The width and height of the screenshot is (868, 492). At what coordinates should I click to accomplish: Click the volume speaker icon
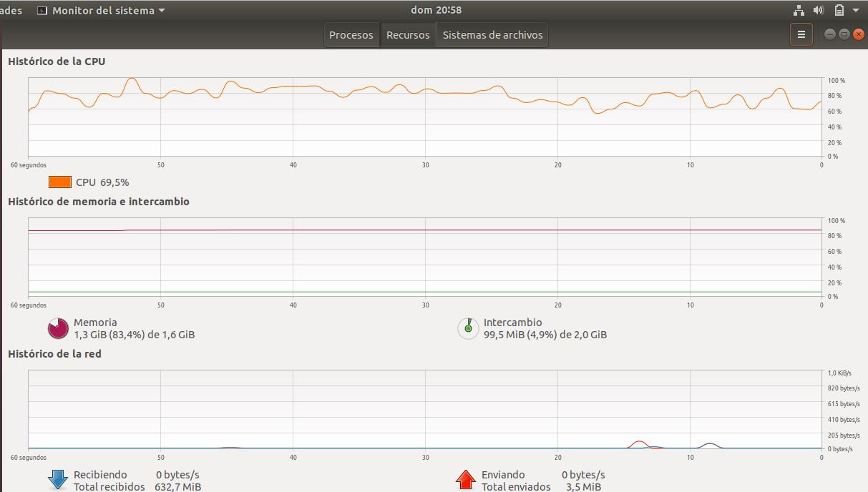tap(819, 10)
